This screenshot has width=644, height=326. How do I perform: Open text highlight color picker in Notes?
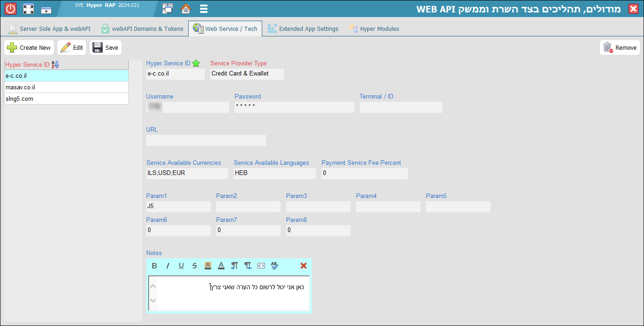click(208, 266)
